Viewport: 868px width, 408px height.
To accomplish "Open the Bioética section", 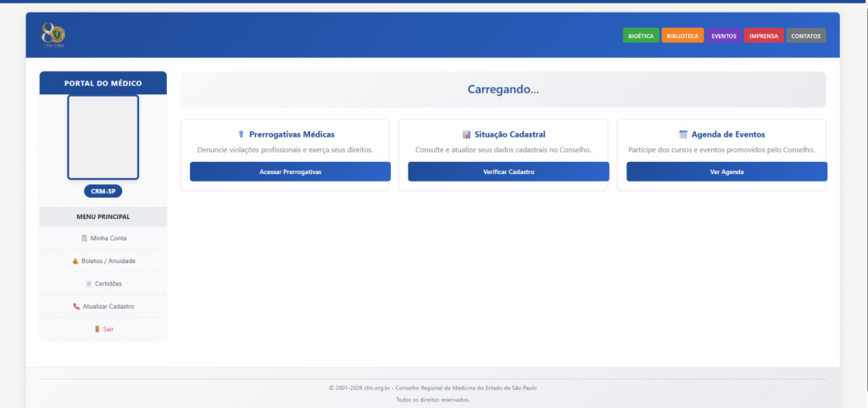I will tap(640, 36).
